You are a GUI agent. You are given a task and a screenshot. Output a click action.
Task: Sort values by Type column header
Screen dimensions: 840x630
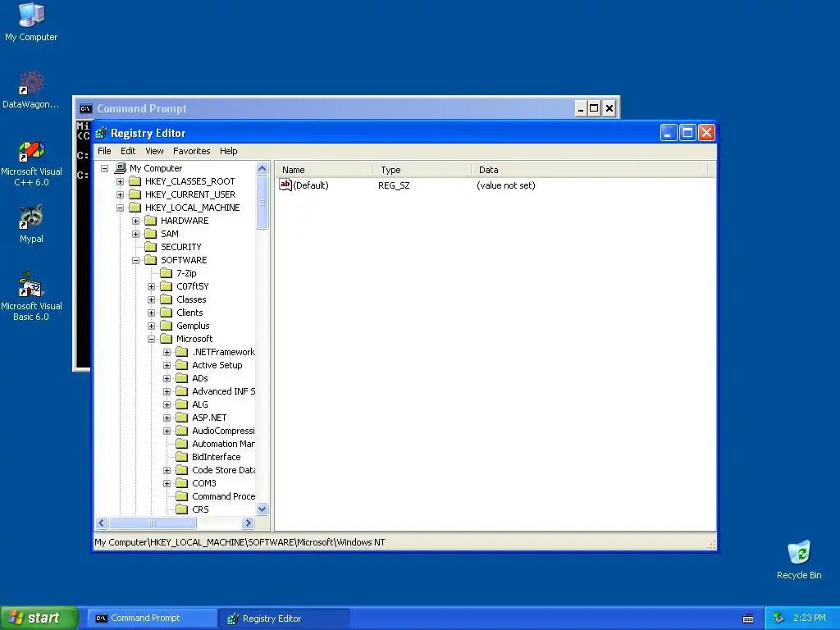coord(422,170)
